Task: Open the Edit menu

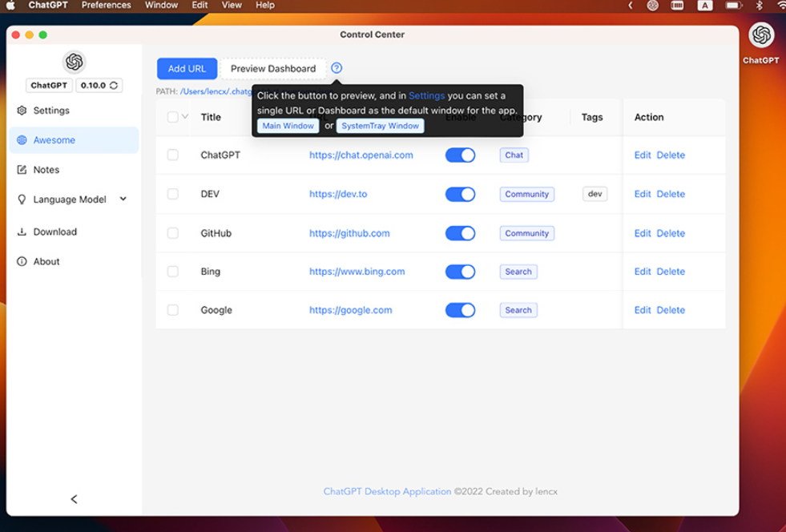Action: 200,5
